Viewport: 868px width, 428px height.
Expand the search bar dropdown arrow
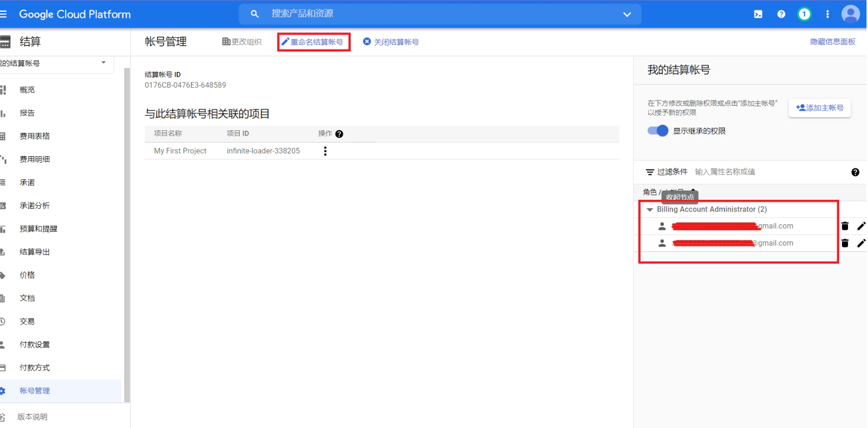coord(627,14)
